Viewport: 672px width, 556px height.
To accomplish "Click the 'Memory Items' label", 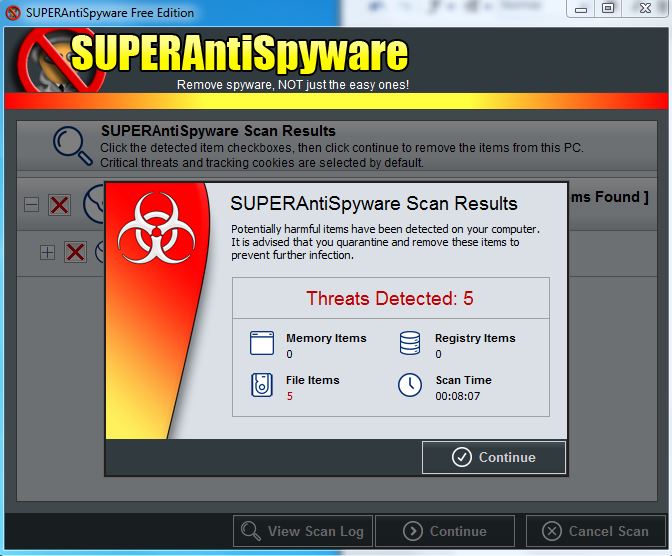I will (x=326, y=338).
